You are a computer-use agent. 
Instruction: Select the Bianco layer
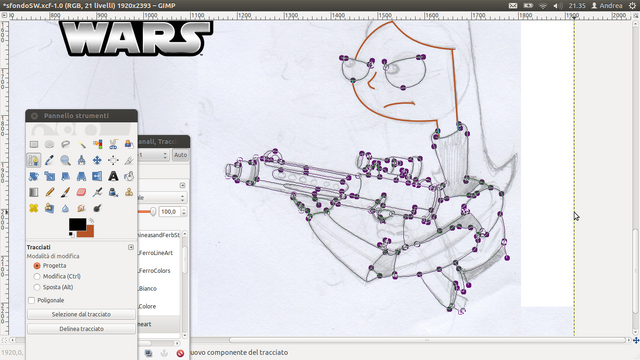(x=159, y=289)
